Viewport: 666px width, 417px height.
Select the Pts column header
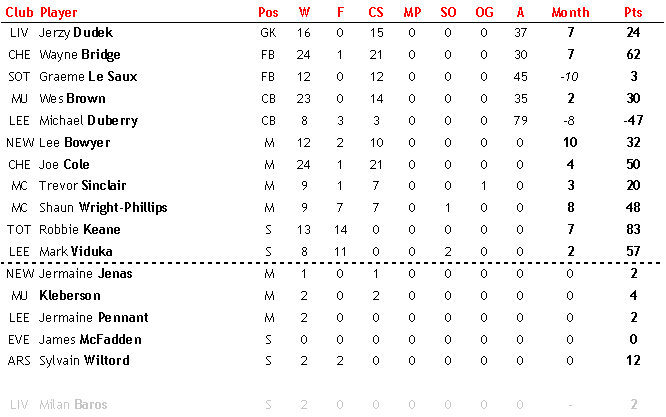(633, 12)
